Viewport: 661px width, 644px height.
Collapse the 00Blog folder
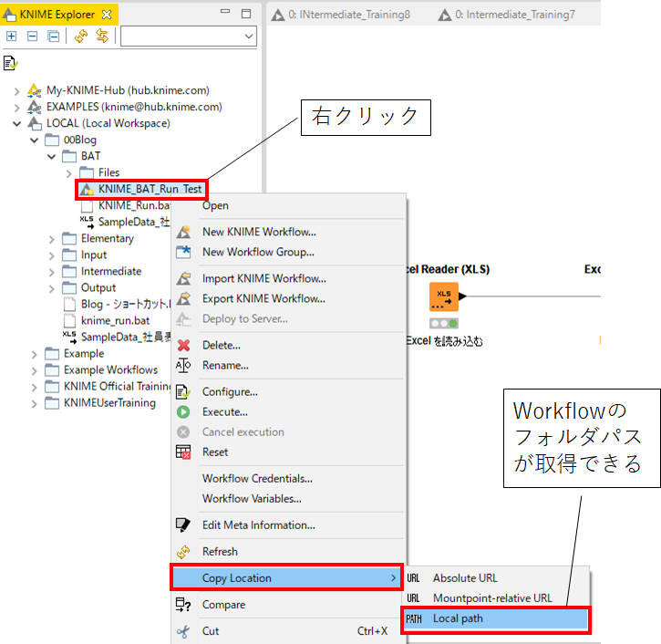(34, 140)
